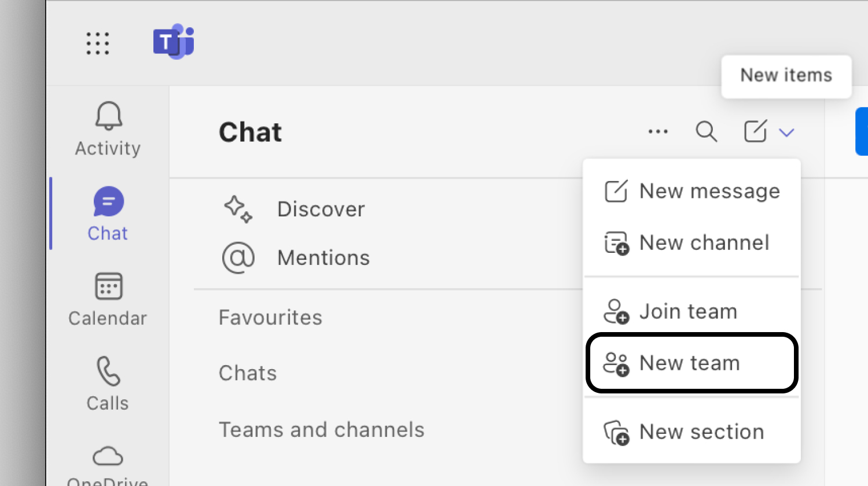The height and width of the screenshot is (486, 868).
Task: Select the Chat icon in sidebar
Action: pyautogui.click(x=108, y=201)
